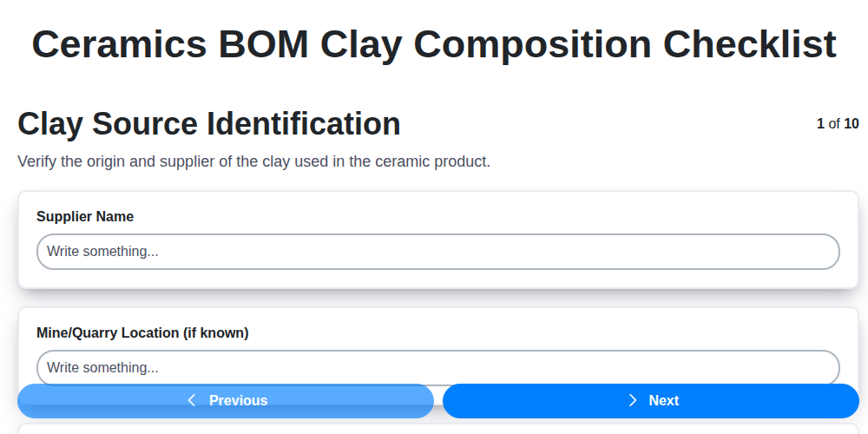The width and height of the screenshot is (868, 434).
Task: Click the '1 of 10' page indicator
Action: (x=838, y=124)
